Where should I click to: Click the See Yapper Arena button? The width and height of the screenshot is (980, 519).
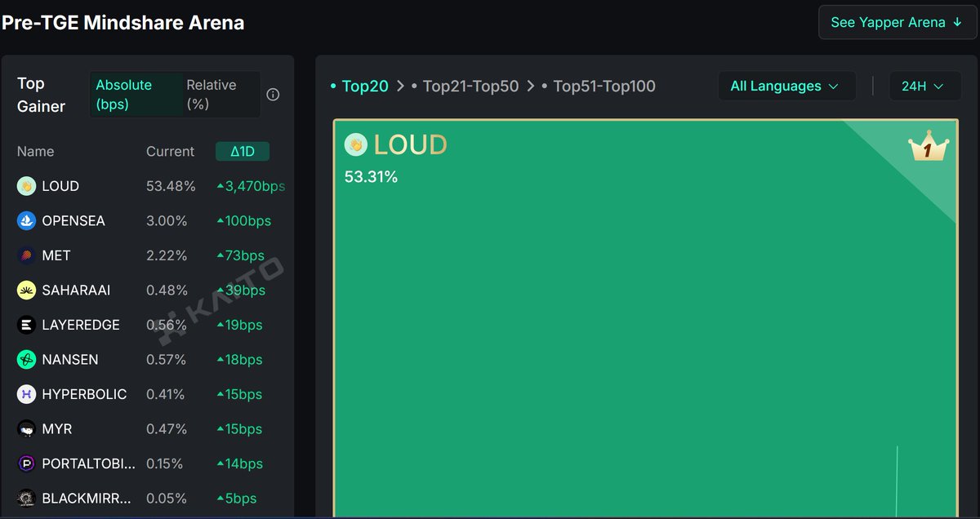897,22
